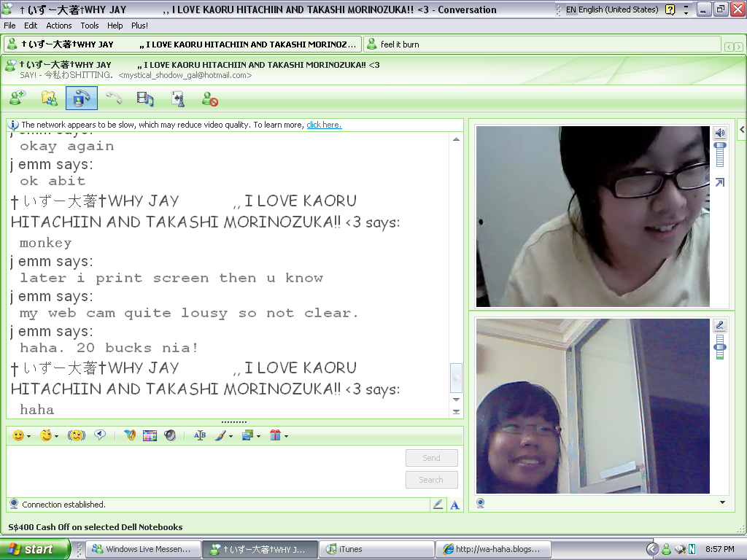Click the Search button

(x=432, y=480)
